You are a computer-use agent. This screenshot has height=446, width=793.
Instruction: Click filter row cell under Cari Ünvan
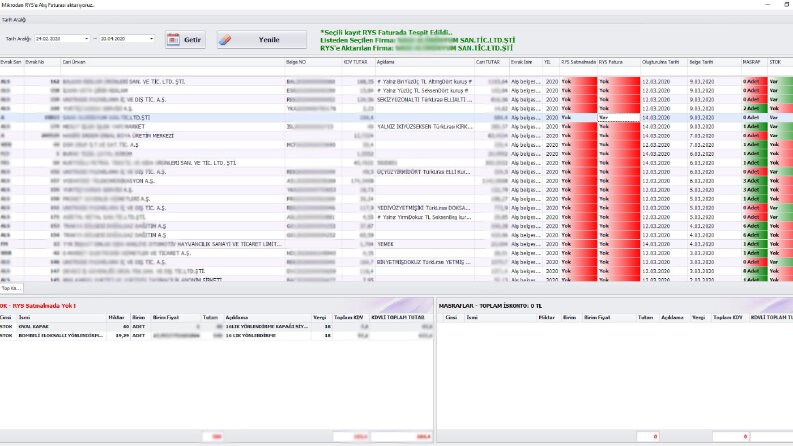coord(172,71)
